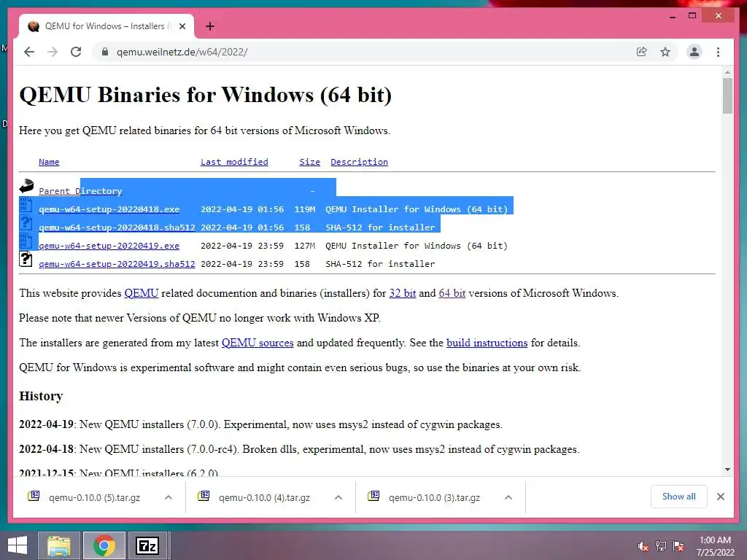Download qemu-w64-setup-20220418.exe
Image resolution: width=747 pixels, height=560 pixels.
click(109, 209)
